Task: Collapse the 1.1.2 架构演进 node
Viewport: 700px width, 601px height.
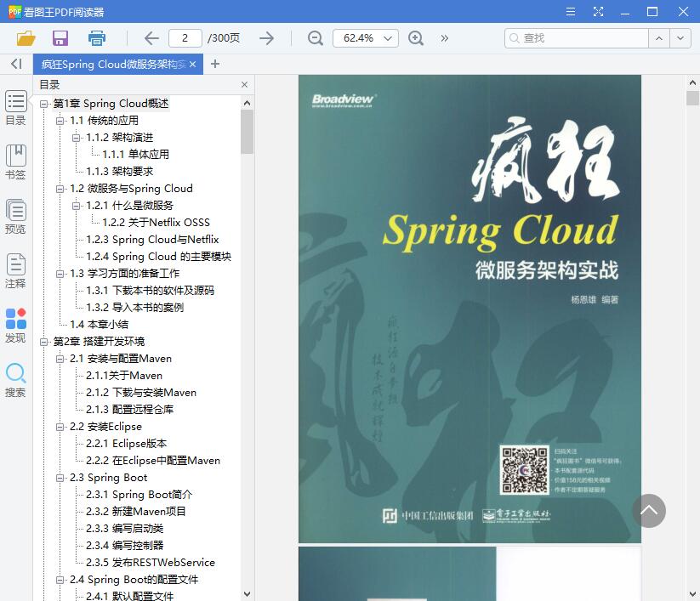Action: (77, 138)
